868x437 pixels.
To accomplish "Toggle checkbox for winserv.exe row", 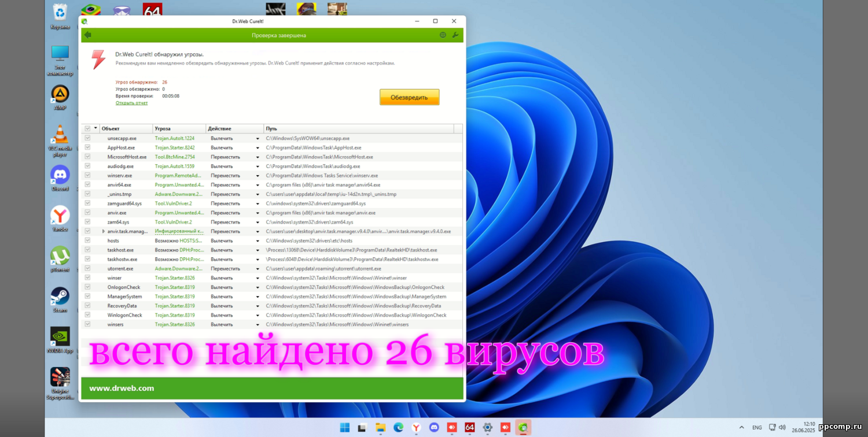I will [x=87, y=175].
